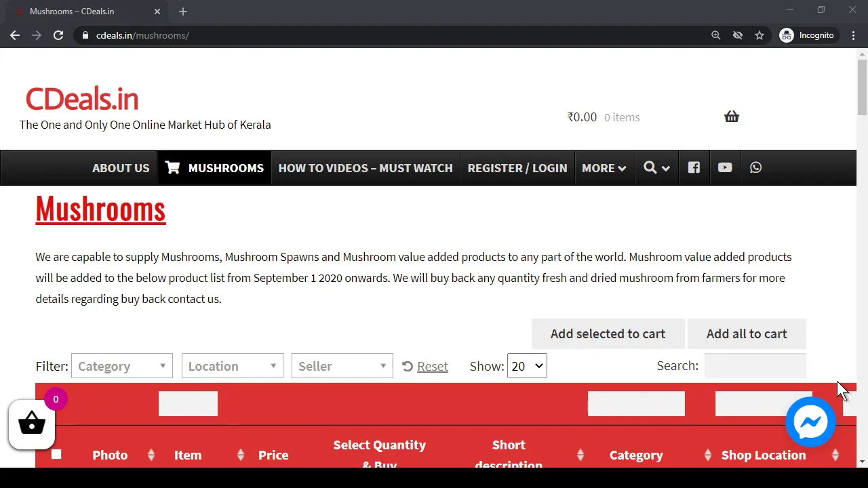Click the forward navigation arrow

37,35
